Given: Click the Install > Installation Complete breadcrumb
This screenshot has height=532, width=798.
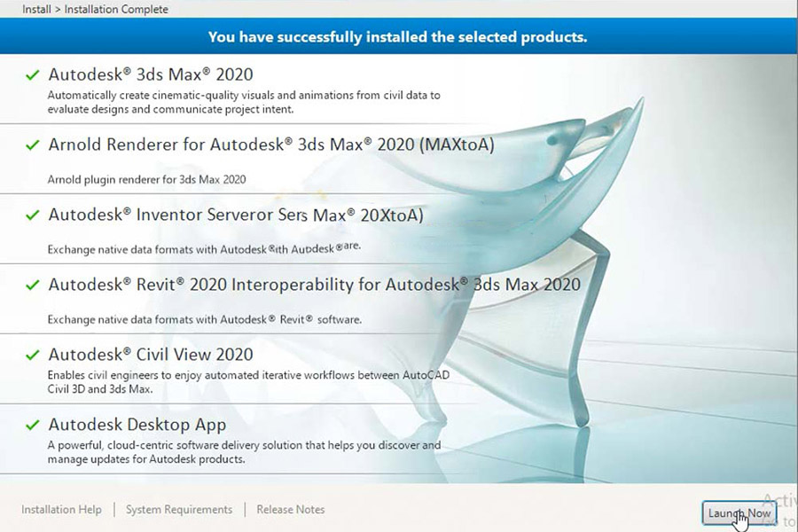Looking at the screenshot, I should tap(95, 9).
